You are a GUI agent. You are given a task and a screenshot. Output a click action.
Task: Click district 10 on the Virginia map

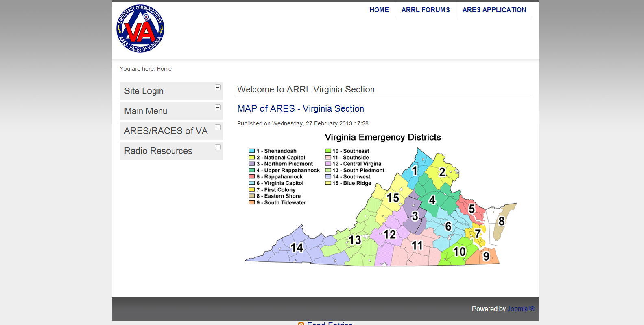tap(459, 252)
